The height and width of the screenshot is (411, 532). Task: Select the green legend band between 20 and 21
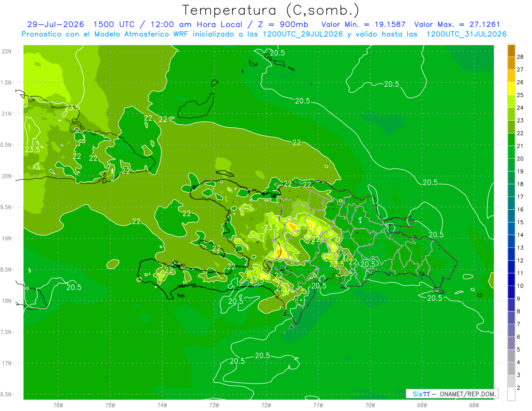[x=511, y=153]
